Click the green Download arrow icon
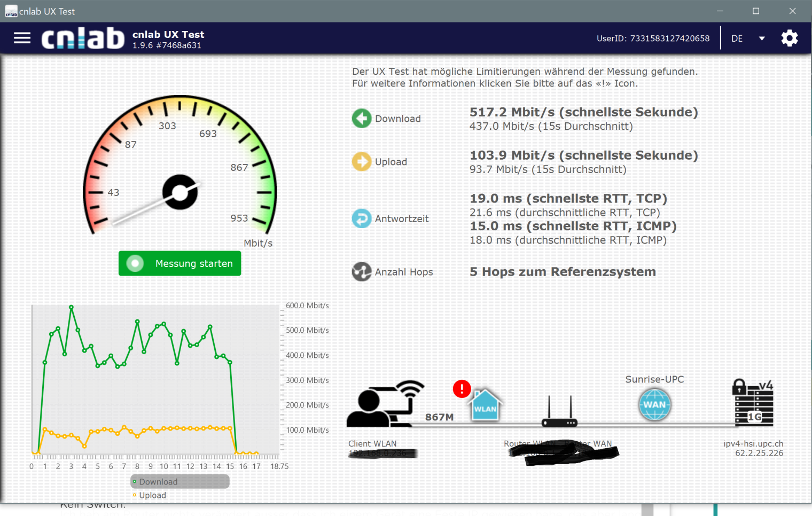 coord(362,119)
